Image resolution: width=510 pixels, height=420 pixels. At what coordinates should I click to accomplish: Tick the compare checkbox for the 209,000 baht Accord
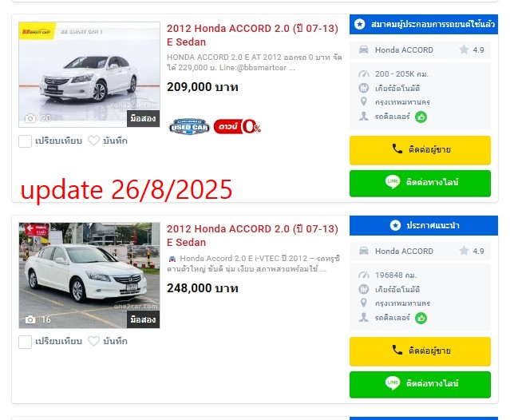[x=25, y=141]
